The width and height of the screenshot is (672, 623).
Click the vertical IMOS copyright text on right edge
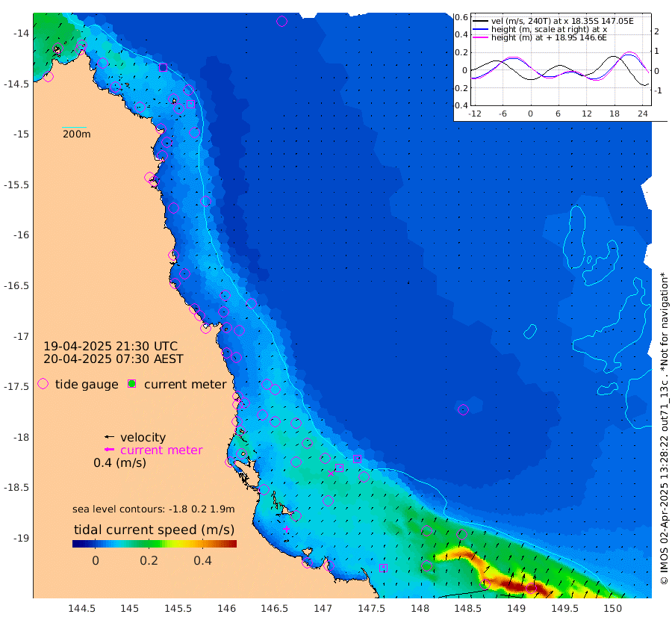click(x=664, y=428)
